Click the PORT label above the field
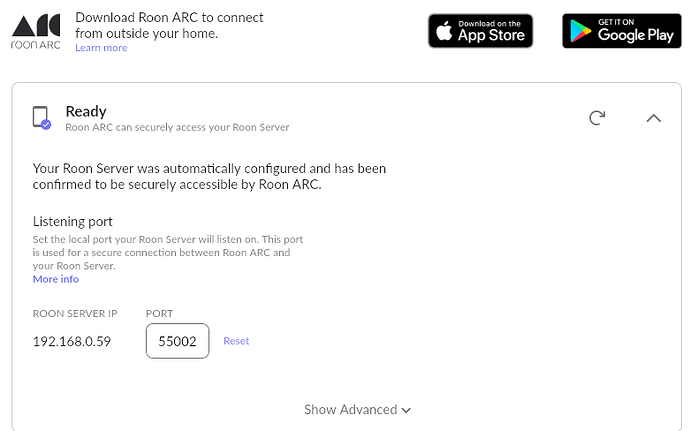This screenshot has height=431, width=690. click(x=160, y=313)
